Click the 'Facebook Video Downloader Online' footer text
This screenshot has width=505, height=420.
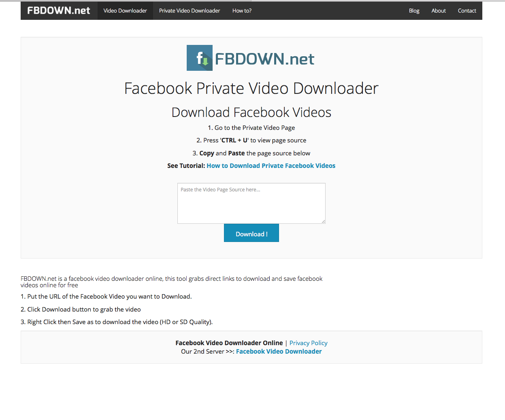[229, 343]
